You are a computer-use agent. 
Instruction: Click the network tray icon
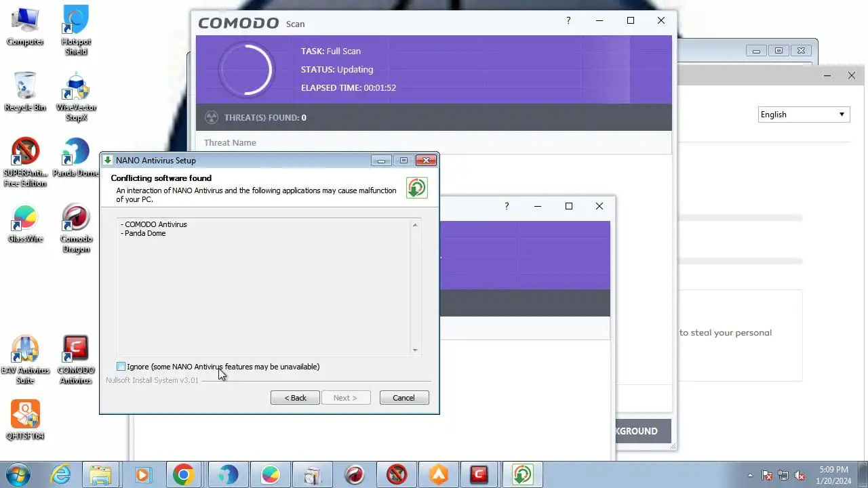click(783, 475)
